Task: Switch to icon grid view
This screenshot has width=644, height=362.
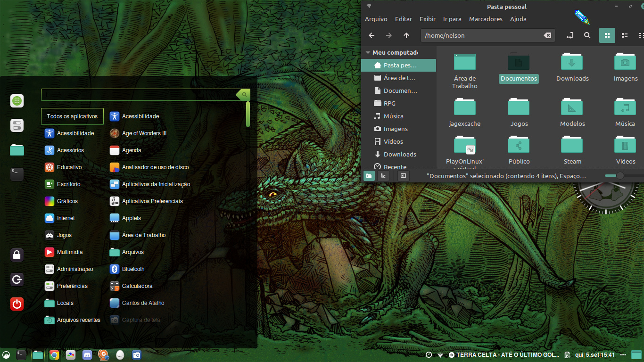Action: (607, 35)
